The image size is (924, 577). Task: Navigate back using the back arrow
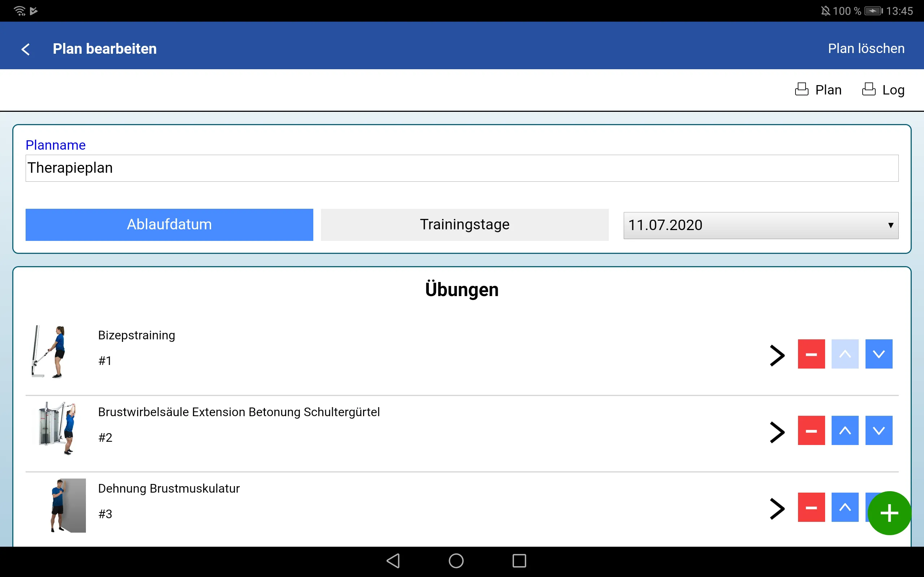[25, 47]
